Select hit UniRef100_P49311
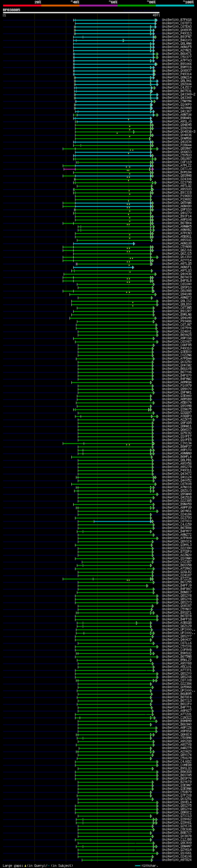 (x=177, y=470)
